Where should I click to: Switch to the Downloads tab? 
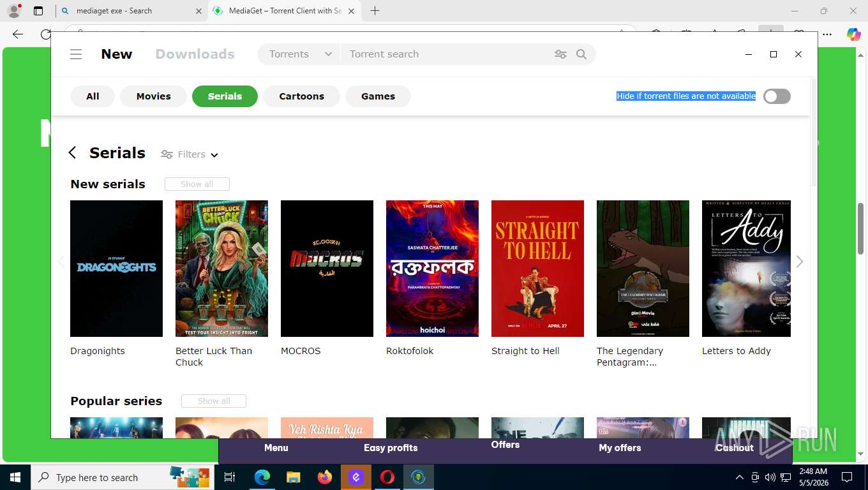click(x=195, y=54)
